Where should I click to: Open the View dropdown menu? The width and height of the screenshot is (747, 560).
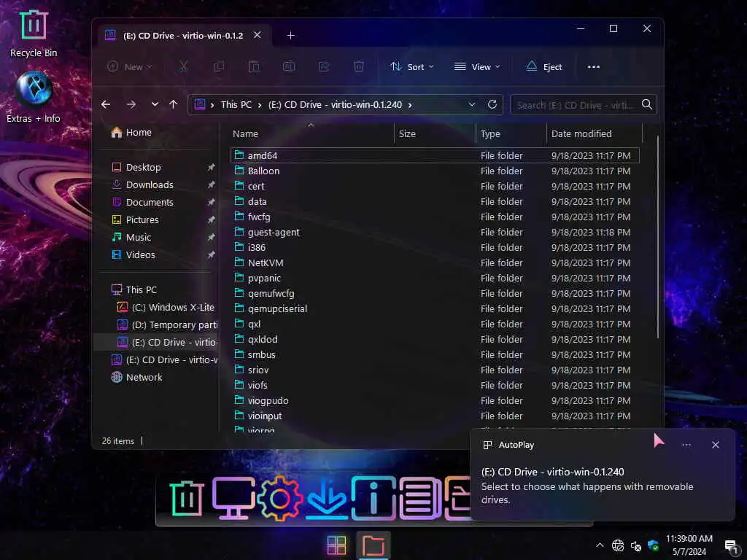tap(477, 66)
